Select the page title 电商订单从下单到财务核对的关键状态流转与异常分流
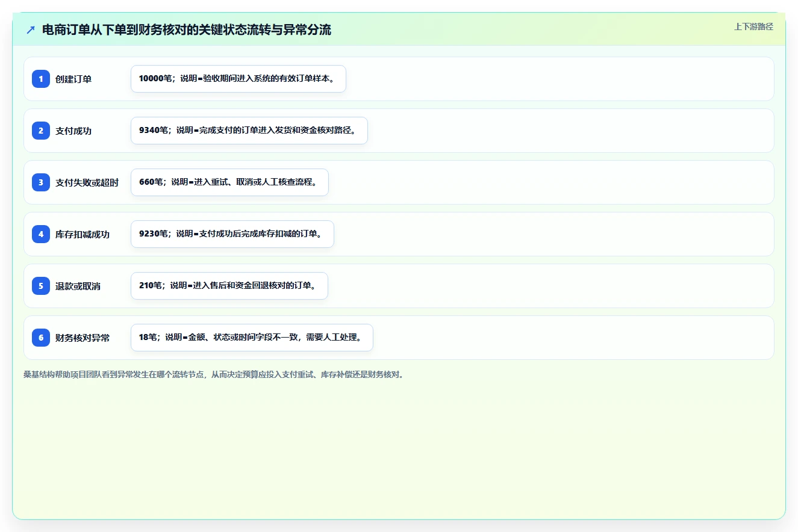798x532 pixels. (x=187, y=29)
